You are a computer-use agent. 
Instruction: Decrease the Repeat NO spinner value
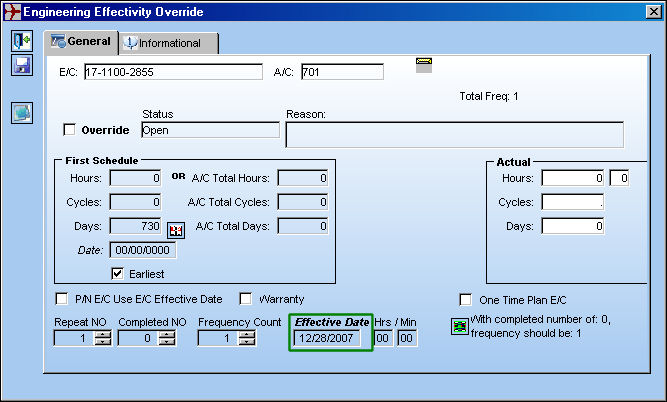(x=103, y=342)
